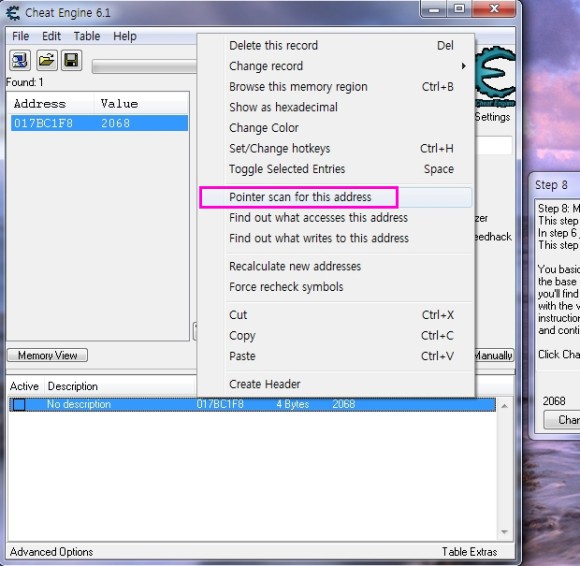Select Delete this record
This screenshot has height=566, width=580.
tap(336, 46)
